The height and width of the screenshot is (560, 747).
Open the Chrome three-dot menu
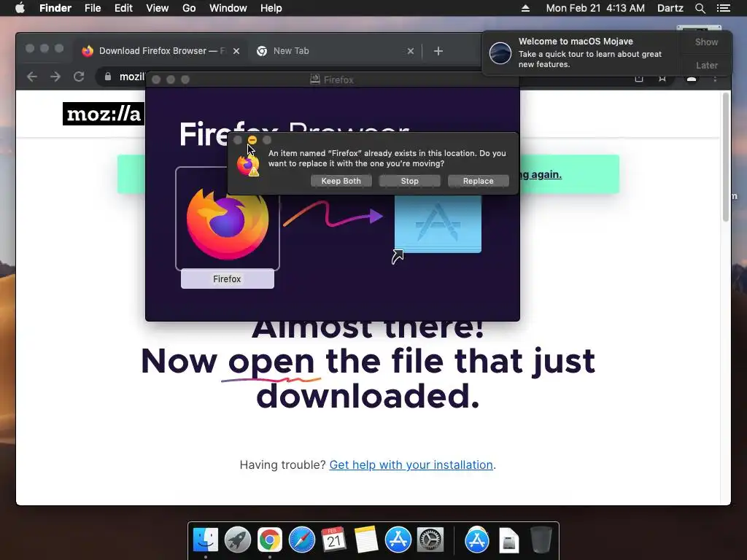click(x=715, y=79)
